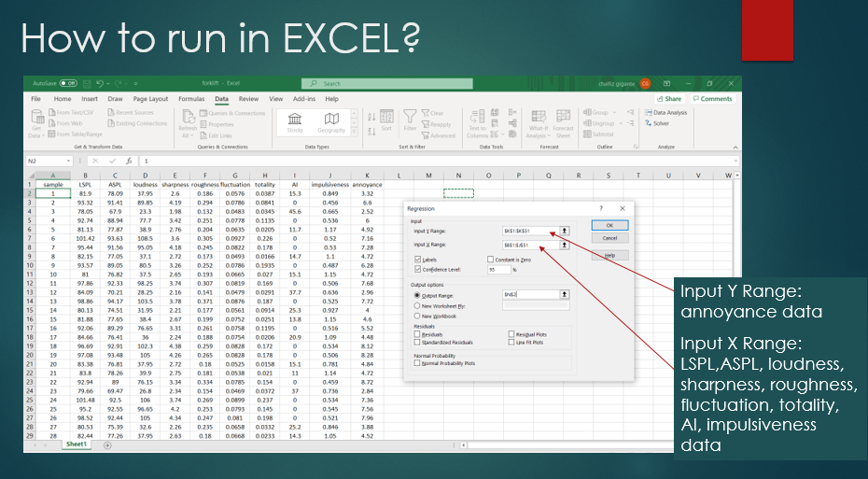The width and height of the screenshot is (868, 479).
Task: Launch the Solver add-in
Action: (657, 123)
